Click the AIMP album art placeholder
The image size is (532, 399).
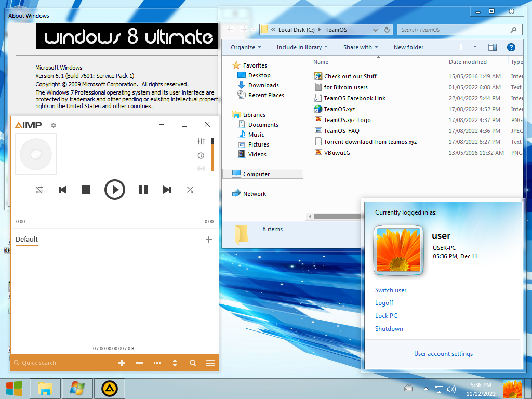click(x=36, y=154)
